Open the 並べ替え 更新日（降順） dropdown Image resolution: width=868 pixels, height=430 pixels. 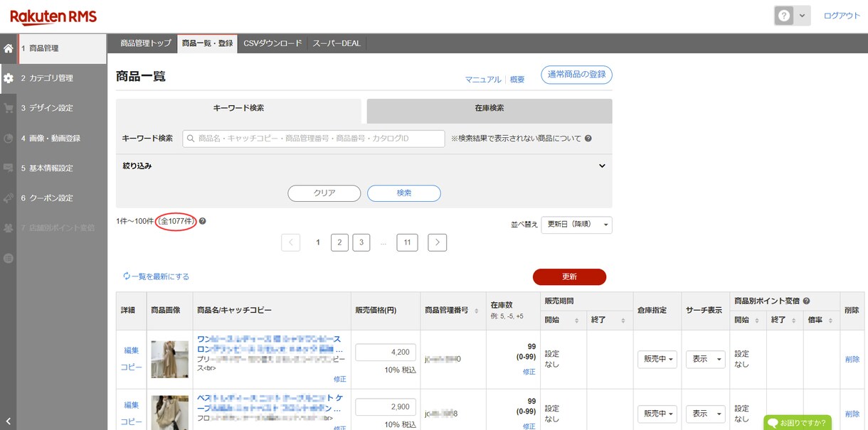[x=576, y=225]
